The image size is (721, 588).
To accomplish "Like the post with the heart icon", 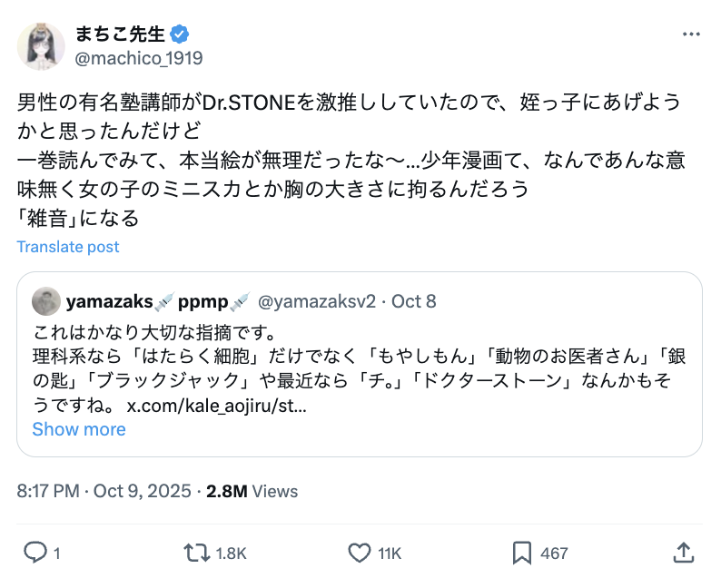I will (360, 552).
